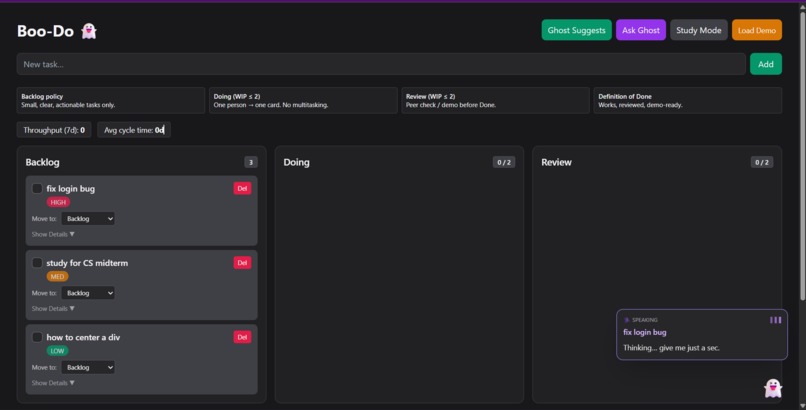Open Move to dropdown for 'how to center a div'
This screenshot has width=806, height=410.
point(88,368)
